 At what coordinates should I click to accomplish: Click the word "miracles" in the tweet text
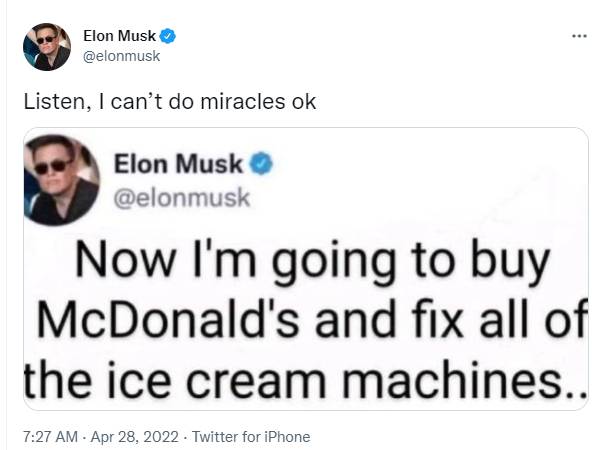[243, 102]
